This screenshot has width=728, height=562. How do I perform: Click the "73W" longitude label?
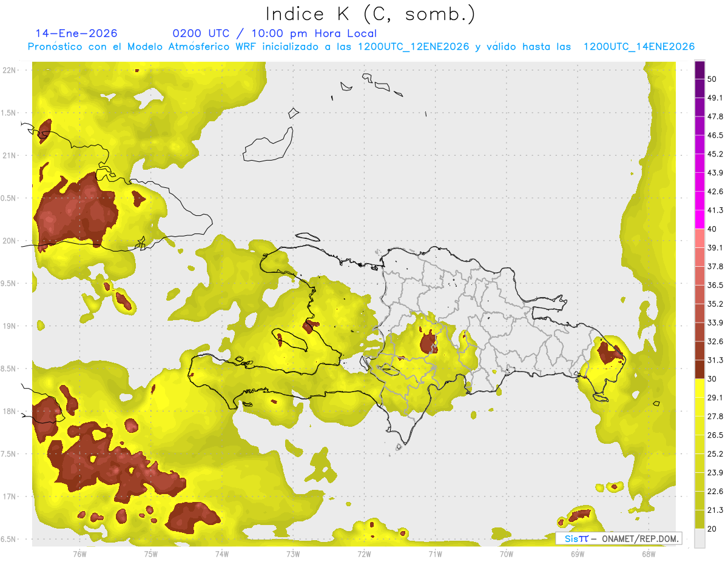pyautogui.click(x=293, y=553)
